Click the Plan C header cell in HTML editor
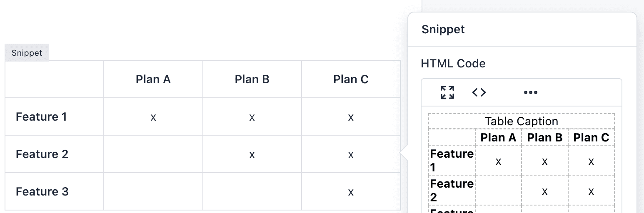The image size is (644, 213). (x=591, y=138)
